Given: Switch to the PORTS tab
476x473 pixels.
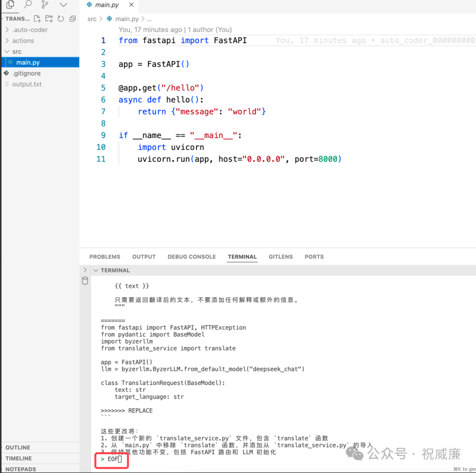Looking at the screenshot, I should [x=314, y=257].
